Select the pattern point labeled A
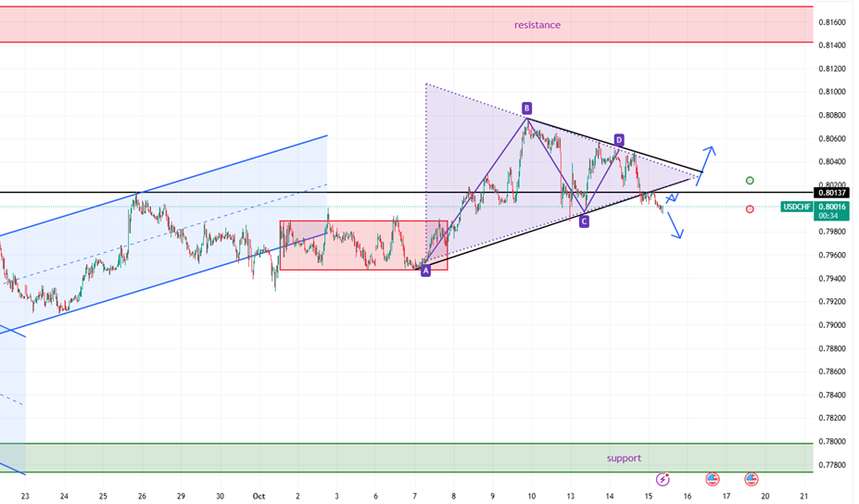Image resolution: width=859 pixels, height=504 pixels. pyautogui.click(x=425, y=271)
